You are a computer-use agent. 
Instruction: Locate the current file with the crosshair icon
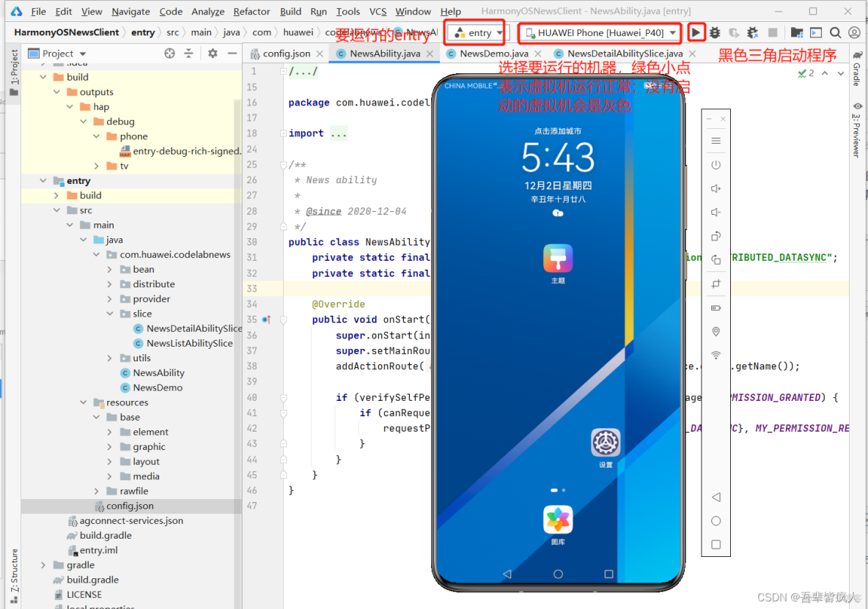click(169, 53)
